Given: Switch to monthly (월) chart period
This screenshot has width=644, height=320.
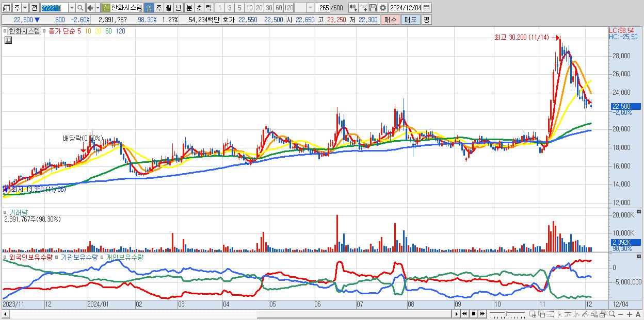Looking at the screenshot, I should (168, 8).
